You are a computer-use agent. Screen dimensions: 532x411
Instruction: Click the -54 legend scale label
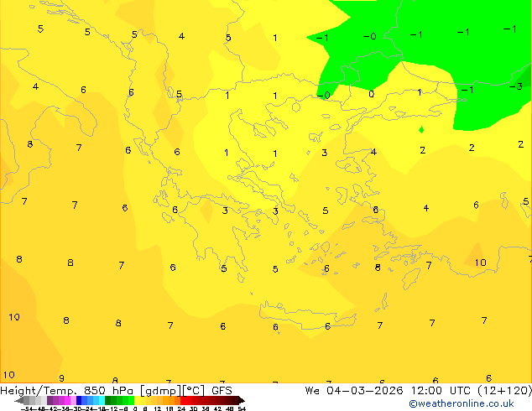point(27,408)
